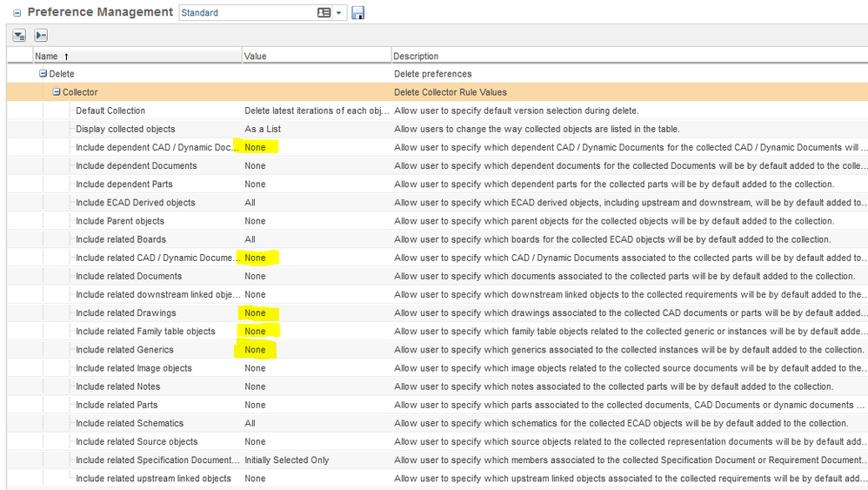
Task: Open the table view manager icon
Action: [x=324, y=13]
